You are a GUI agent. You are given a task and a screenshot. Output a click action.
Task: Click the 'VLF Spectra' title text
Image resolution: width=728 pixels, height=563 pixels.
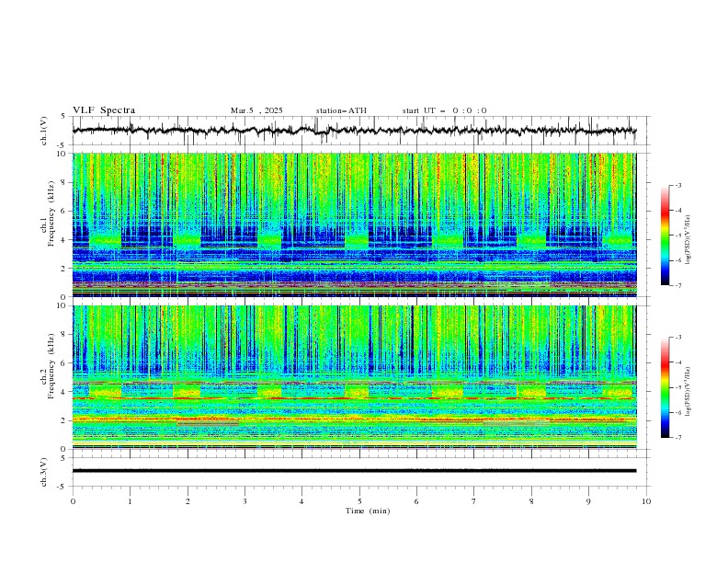[x=104, y=110]
